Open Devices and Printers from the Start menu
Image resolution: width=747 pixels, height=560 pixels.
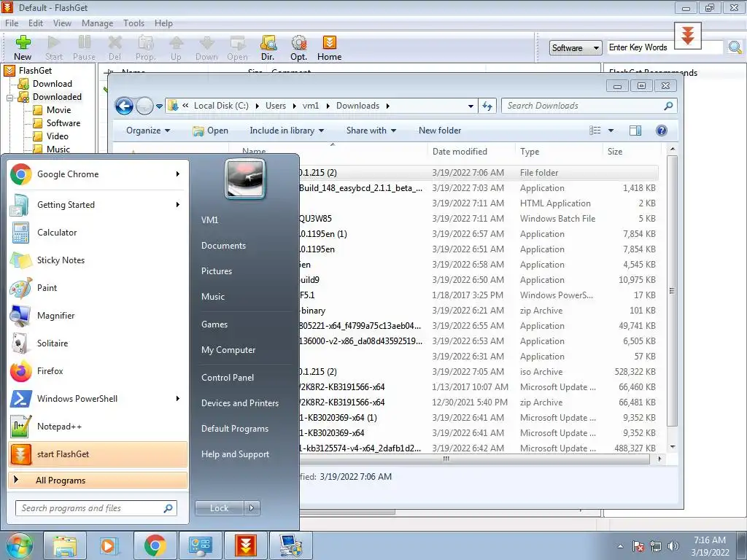point(239,402)
